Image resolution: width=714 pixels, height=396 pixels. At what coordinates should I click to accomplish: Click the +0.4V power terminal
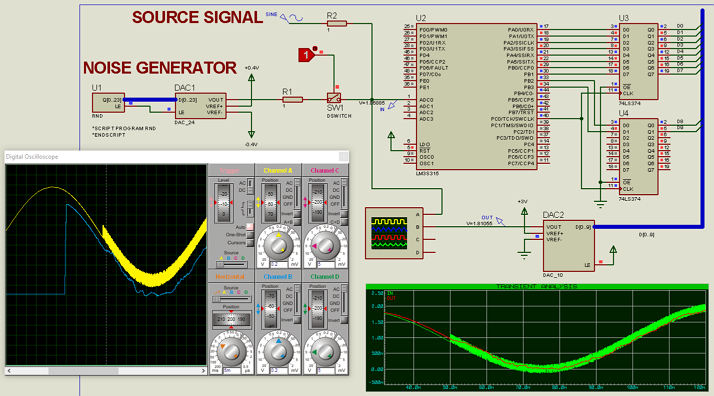coord(251,78)
